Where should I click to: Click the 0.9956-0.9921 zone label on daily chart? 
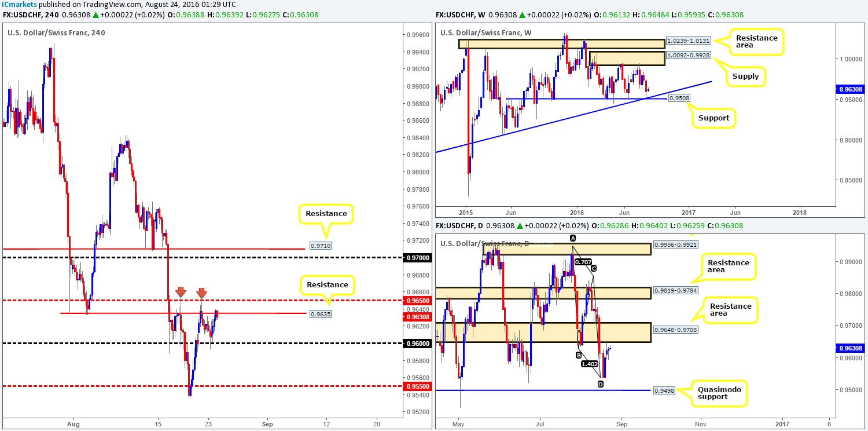click(x=675, y=245)
